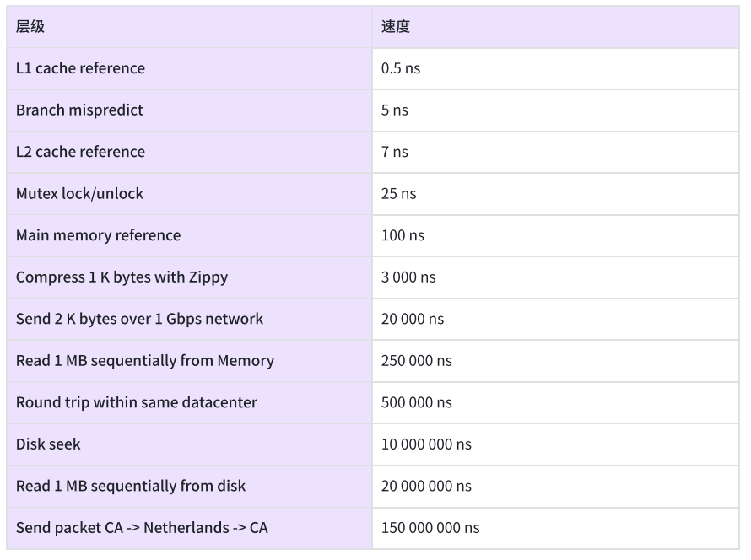Screen dimensions: 751x560
Task: Click the 速度 column header
Action: [555, 27]
